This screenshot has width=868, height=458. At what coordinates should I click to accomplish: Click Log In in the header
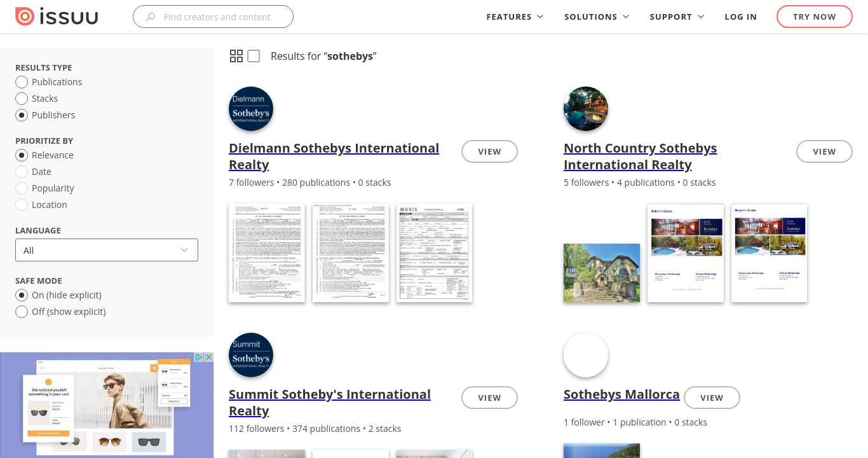pos(741,17)
